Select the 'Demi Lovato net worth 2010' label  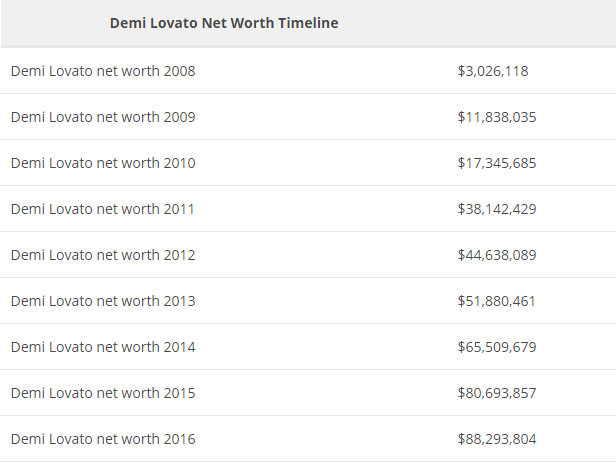point(103,163)
